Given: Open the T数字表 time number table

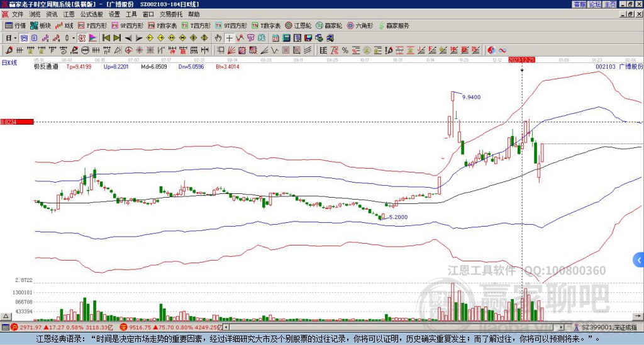Looking at the screenshot, I should 266,25.
